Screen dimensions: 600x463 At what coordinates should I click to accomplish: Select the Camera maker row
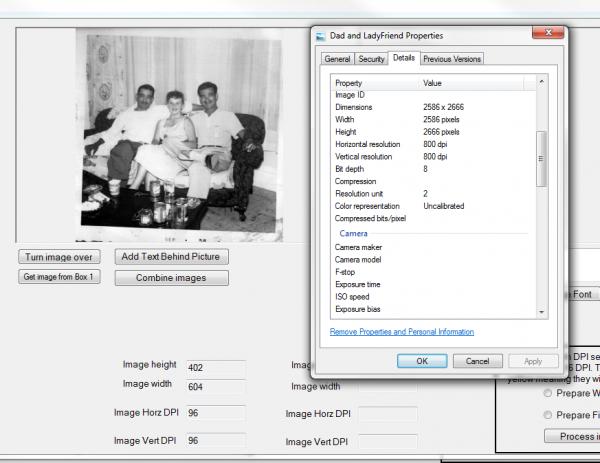click(x=433, y=247)
